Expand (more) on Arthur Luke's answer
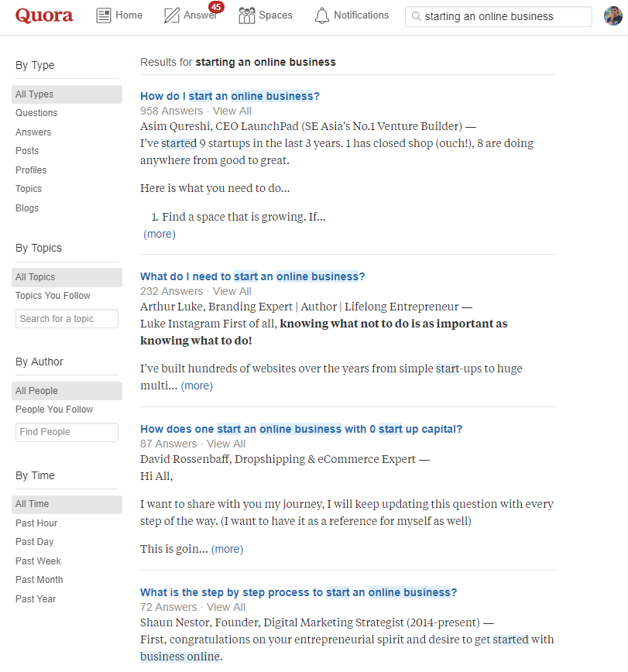The image size is (628, 672). click(x=197, y=386)
